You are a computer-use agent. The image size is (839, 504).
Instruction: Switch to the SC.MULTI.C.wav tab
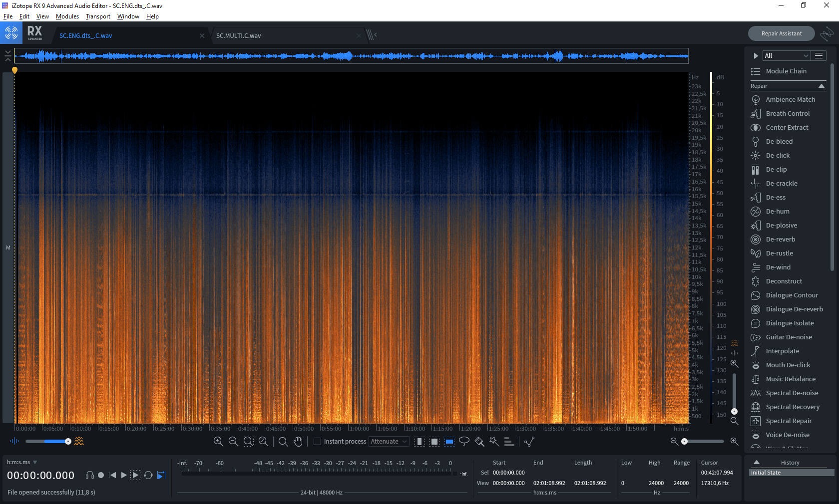point(239,35)
